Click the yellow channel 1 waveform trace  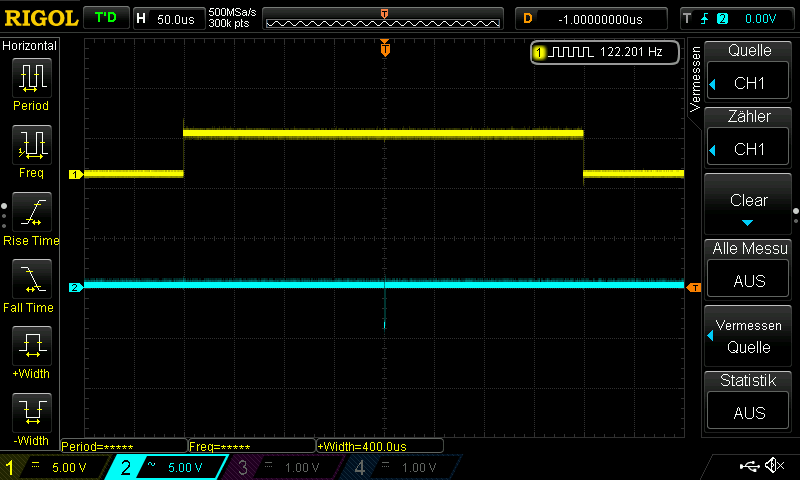point(383,134)
